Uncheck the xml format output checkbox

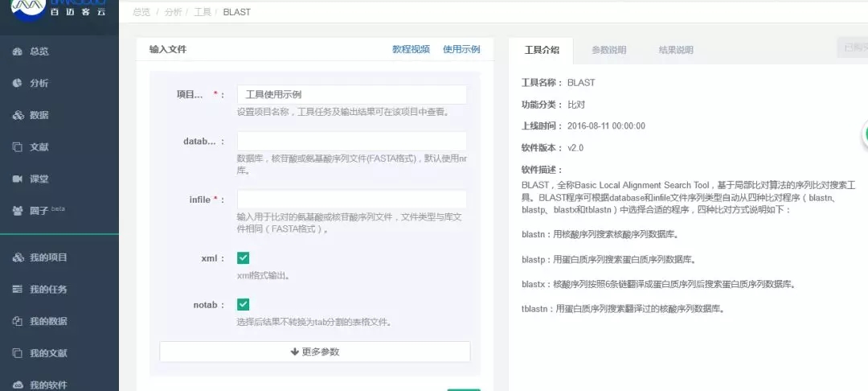point(244,258)
